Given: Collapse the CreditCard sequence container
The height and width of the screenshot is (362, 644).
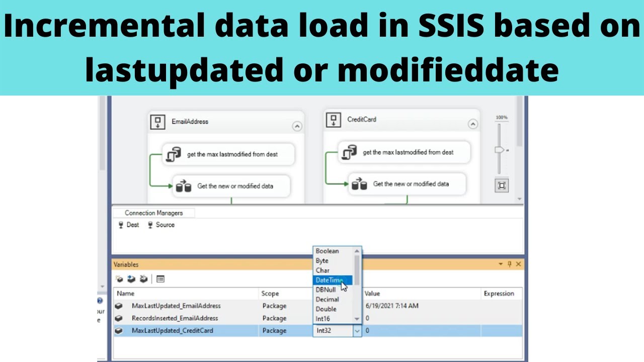Looking at the screenshot, I should point(473,124).
